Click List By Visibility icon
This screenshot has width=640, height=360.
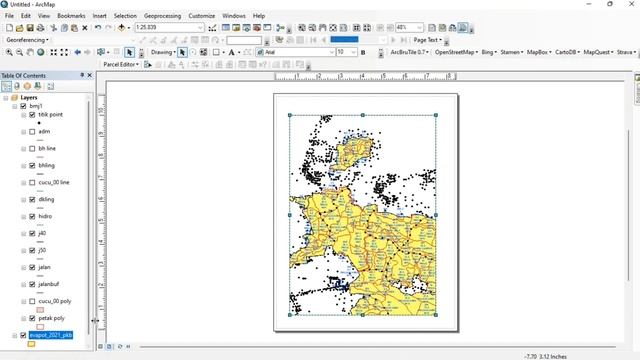[27, 86]
